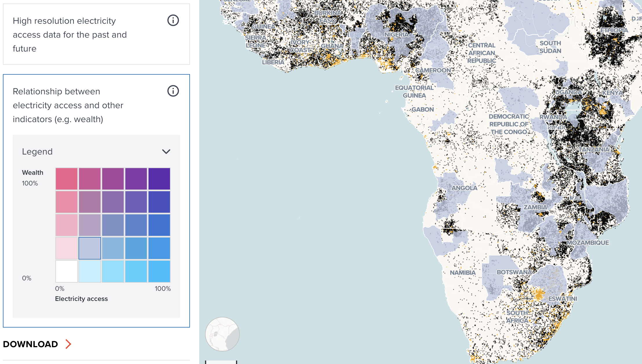
Task: Select the highlighted lavender legend swatch
Action: pos(90,248)
